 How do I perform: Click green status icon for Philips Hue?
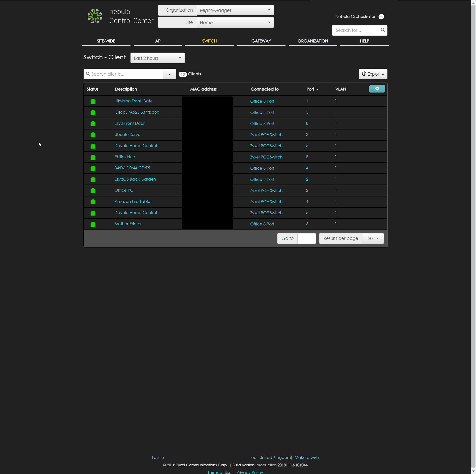click(93, 157)
